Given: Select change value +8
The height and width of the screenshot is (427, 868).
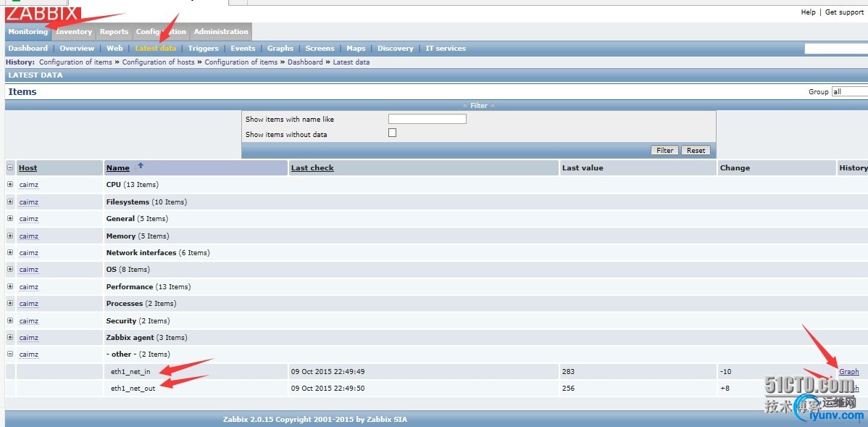Looking at the screenshot, I should click(725, 389).
